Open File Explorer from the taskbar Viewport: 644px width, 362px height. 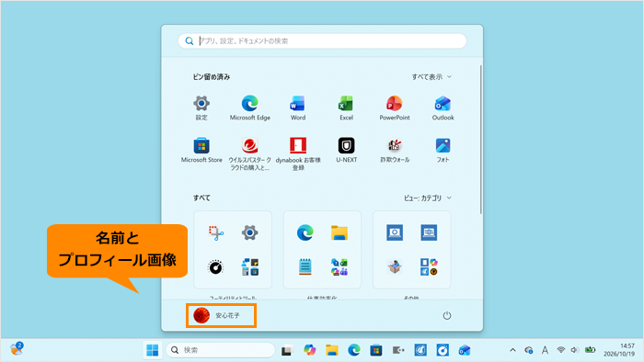click(332, 350)
